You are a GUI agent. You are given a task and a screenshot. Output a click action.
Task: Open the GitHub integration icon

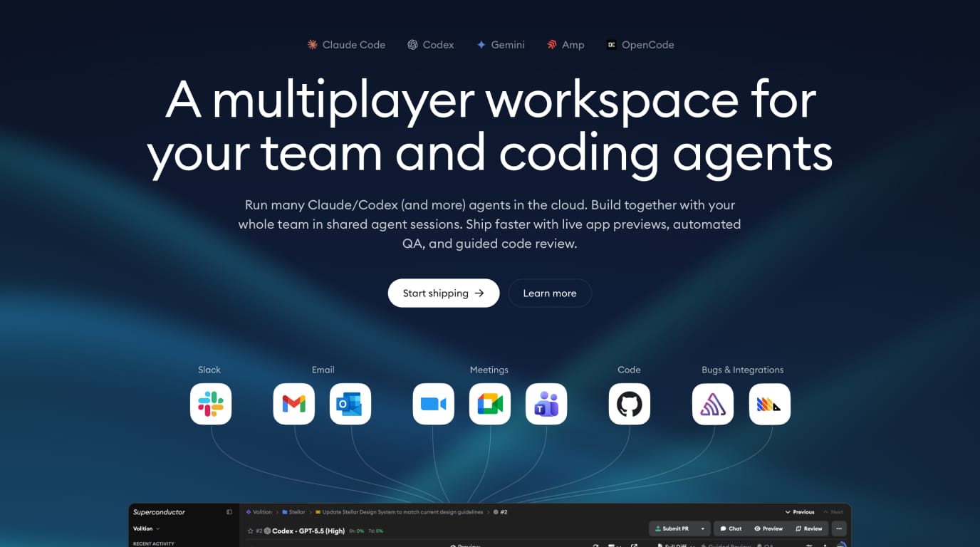(x=630, y=404)
